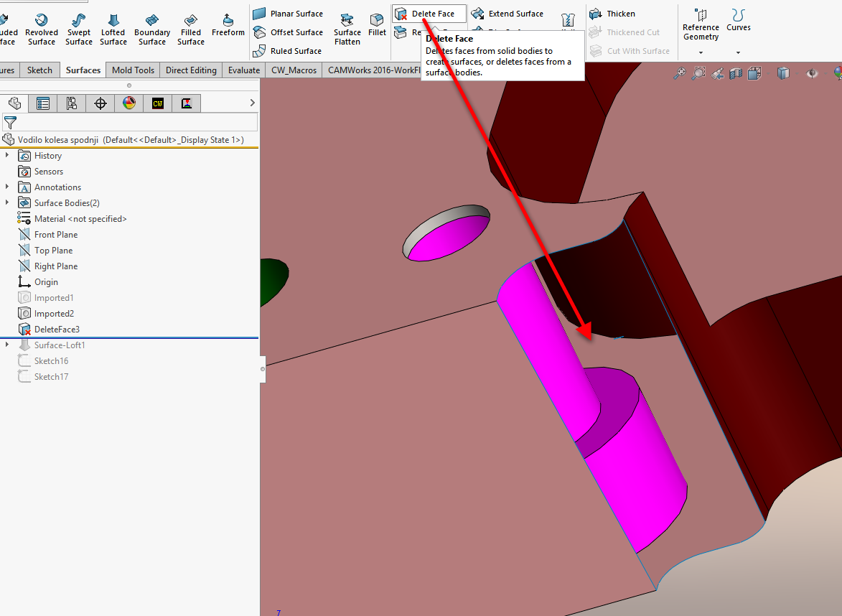Select the Freeform tool
Screen dimensions: 842x616
(x=228, y=25)
